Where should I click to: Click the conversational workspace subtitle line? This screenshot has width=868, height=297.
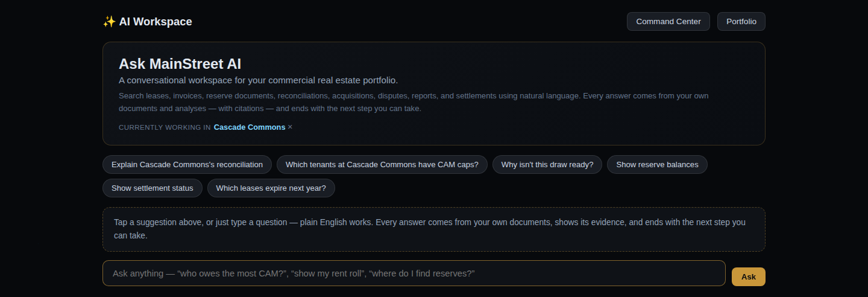tap(259, 80)
